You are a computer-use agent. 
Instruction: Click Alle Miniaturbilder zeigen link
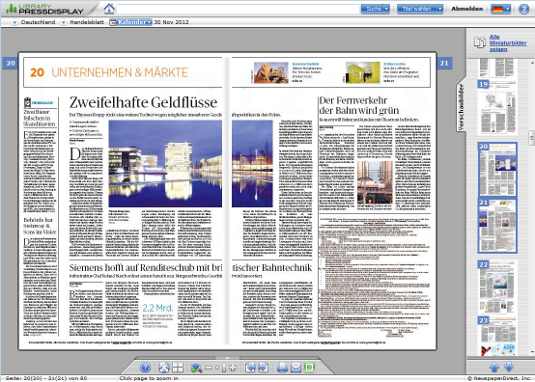click(x=508, y=43)
